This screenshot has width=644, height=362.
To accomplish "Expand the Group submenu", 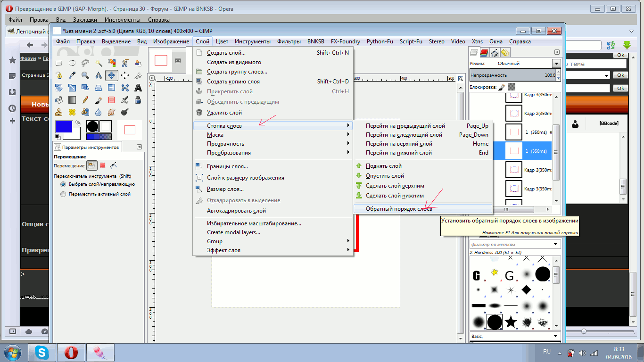I will point(273,241).
